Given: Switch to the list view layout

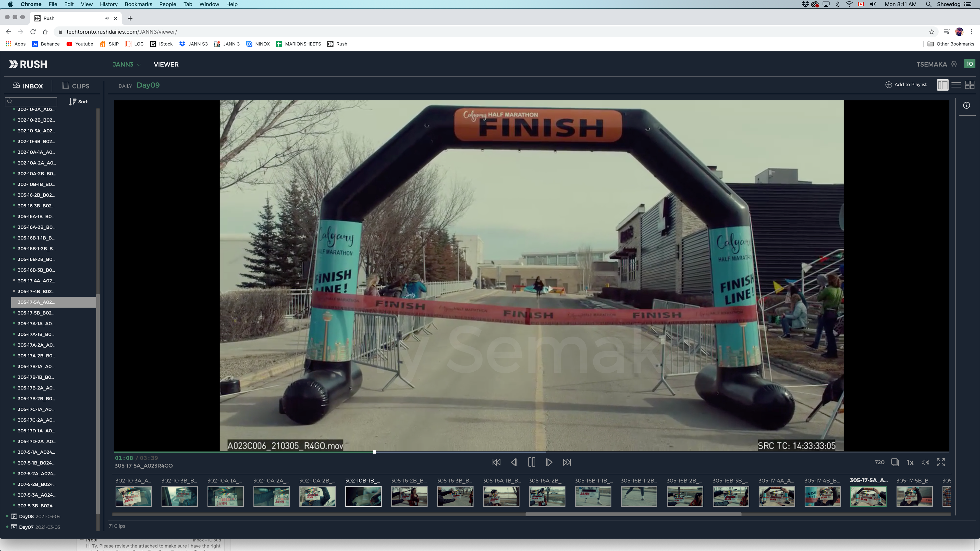Looking at the screenshot, I should pos(956,85).
